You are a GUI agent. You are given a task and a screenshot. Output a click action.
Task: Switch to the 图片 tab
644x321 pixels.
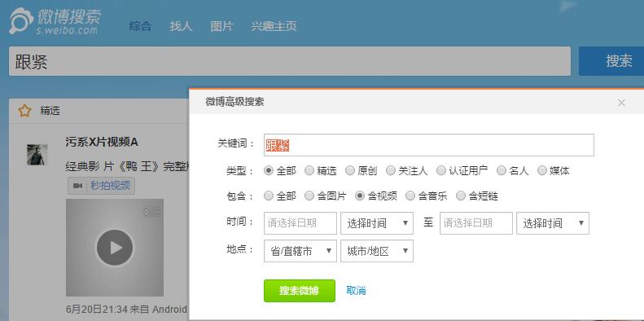[221, 26]
